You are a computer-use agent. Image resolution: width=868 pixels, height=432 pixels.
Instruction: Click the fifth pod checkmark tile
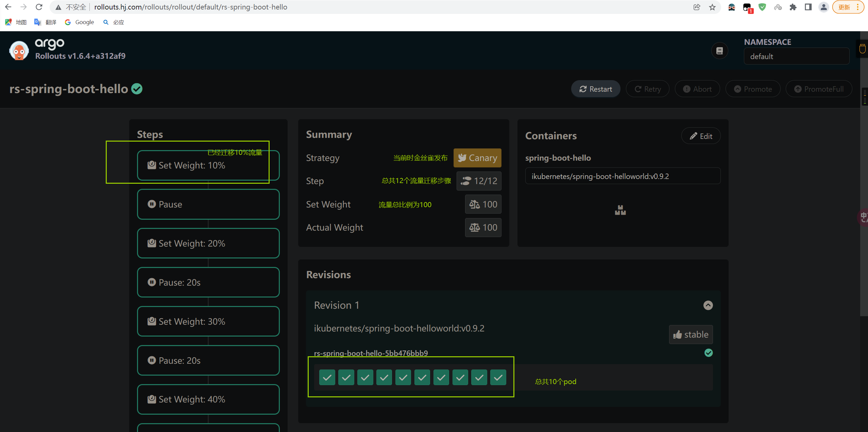403,377
